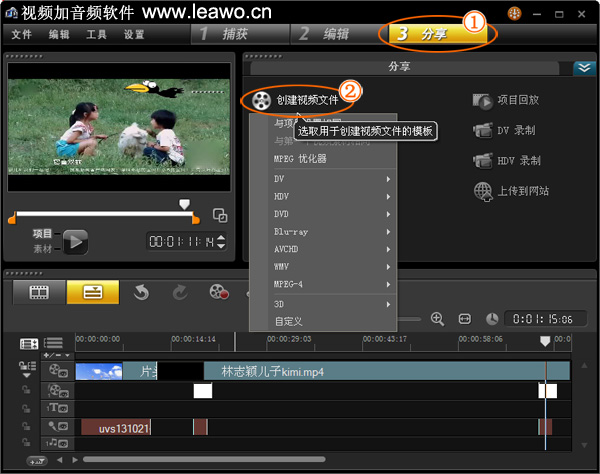Toggle overlay track ripple lock
The width and height of the screenshot is (600, 474).
pos(26,390)
